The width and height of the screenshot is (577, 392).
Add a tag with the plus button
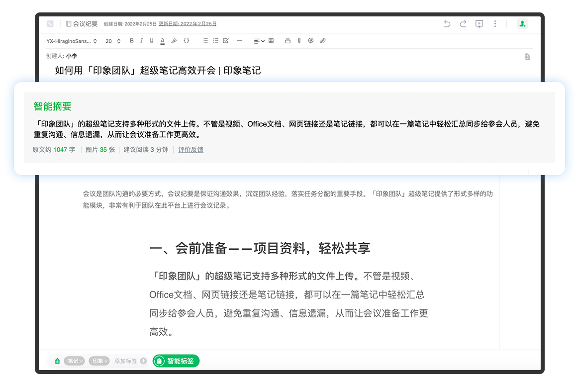pyautogui.click(x=144, y=361)
